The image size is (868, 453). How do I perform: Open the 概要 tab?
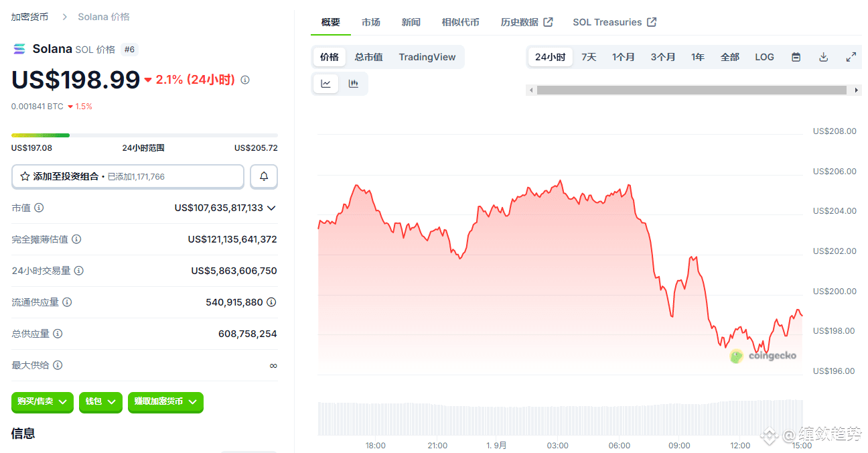pos(331,22)
